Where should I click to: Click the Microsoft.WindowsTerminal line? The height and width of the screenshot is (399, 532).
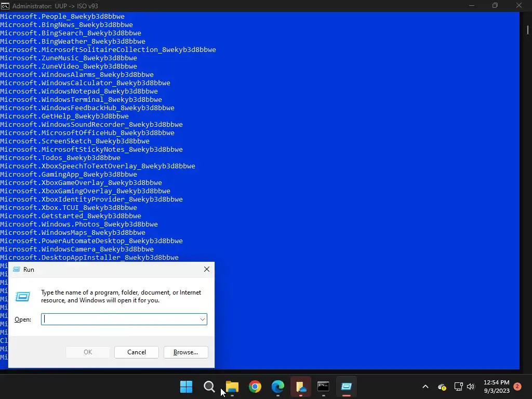coord(81,99)
